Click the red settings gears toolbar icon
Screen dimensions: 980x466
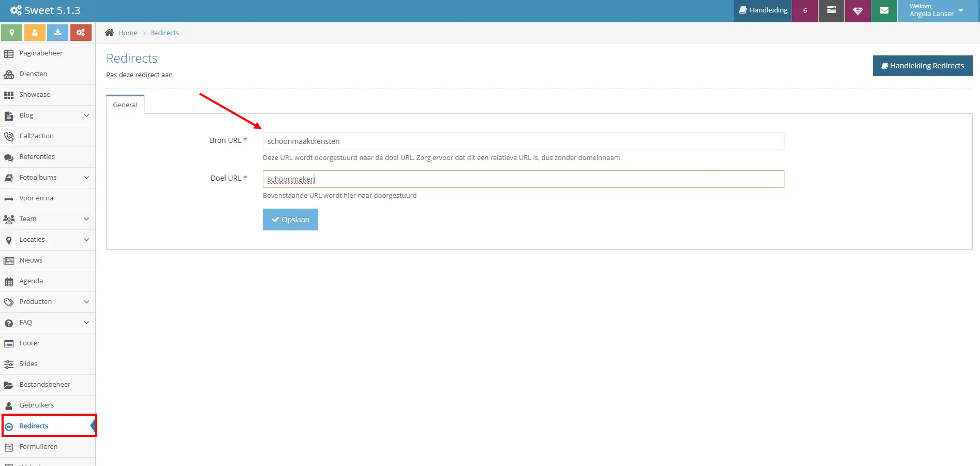81,33
